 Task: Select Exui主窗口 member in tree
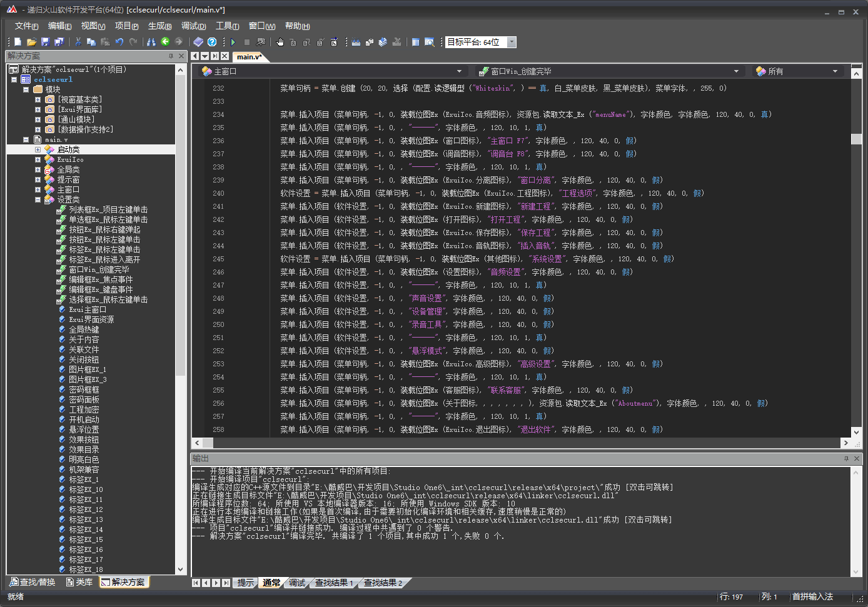(x=88, y=309)
